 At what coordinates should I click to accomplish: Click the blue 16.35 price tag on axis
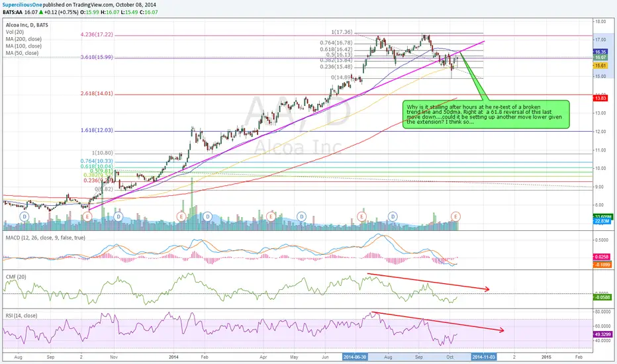click(600, 52)
